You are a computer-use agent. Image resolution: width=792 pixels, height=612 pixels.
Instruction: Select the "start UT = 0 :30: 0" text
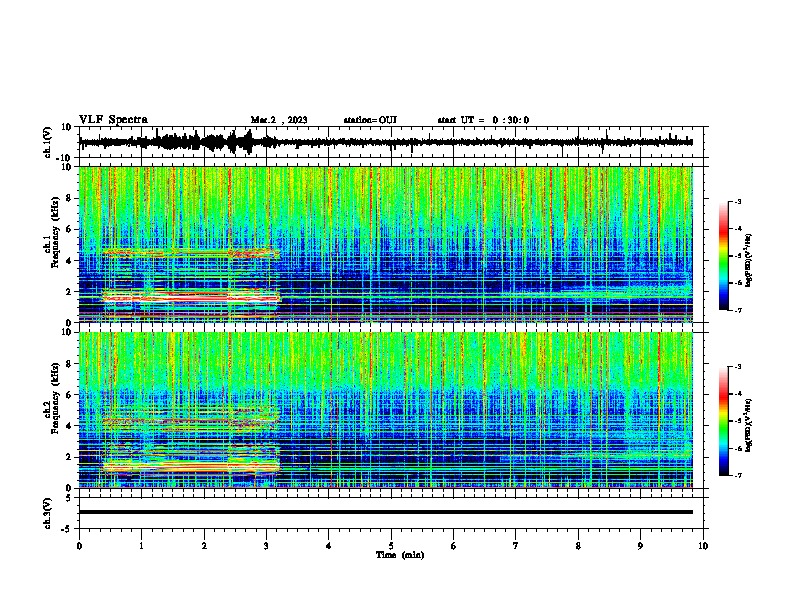coord(483,120)
